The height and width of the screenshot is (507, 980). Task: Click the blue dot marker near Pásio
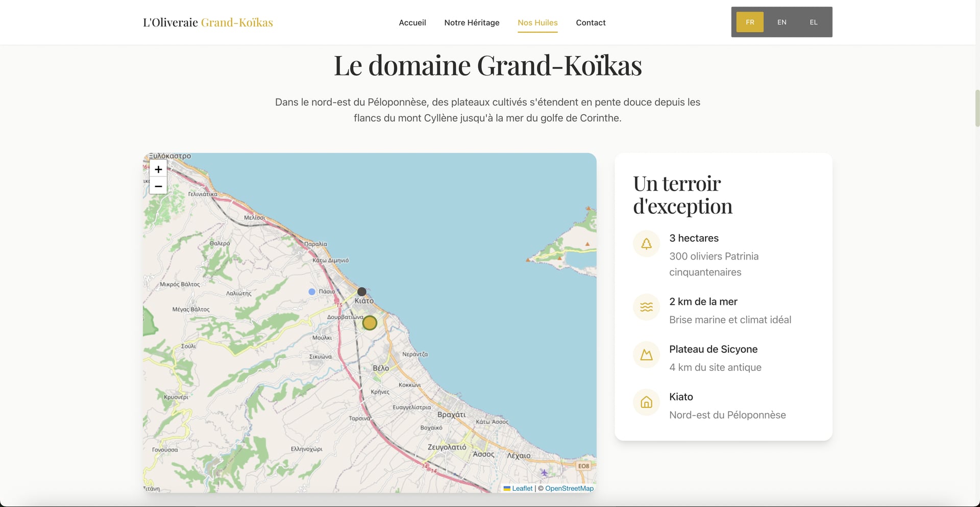311,292
